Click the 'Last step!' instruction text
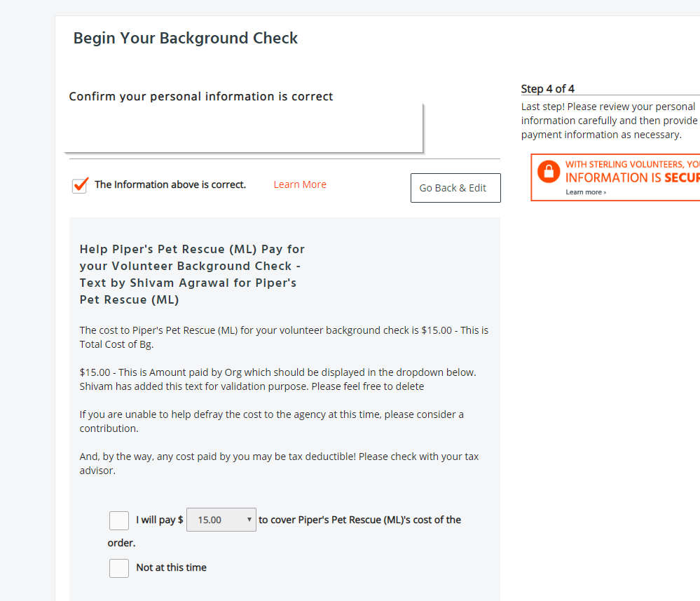 608,121
